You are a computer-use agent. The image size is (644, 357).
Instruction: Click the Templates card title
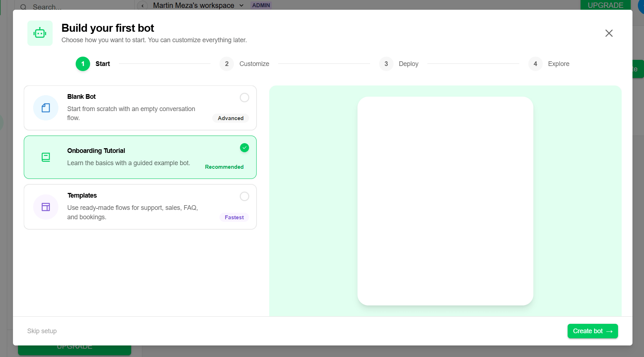click(82, 195)
